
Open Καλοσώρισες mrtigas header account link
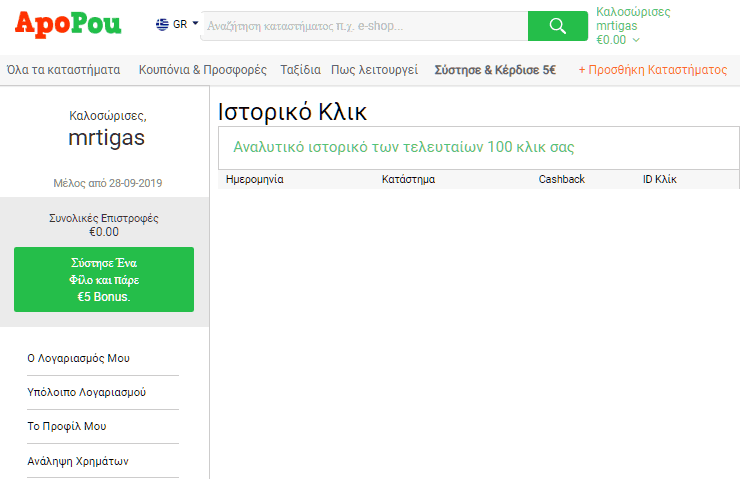pos(632,18)
